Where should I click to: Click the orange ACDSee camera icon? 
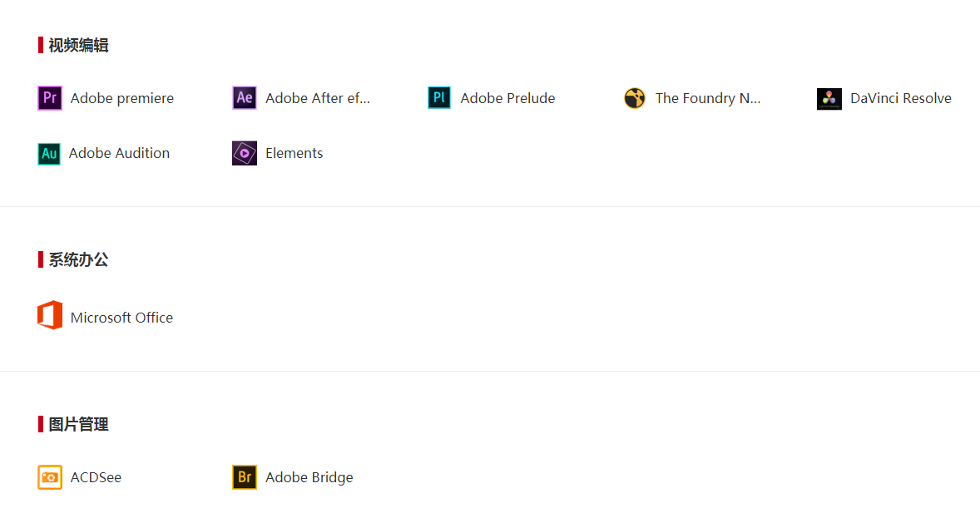pyautogui.click(x=50, y=477)
